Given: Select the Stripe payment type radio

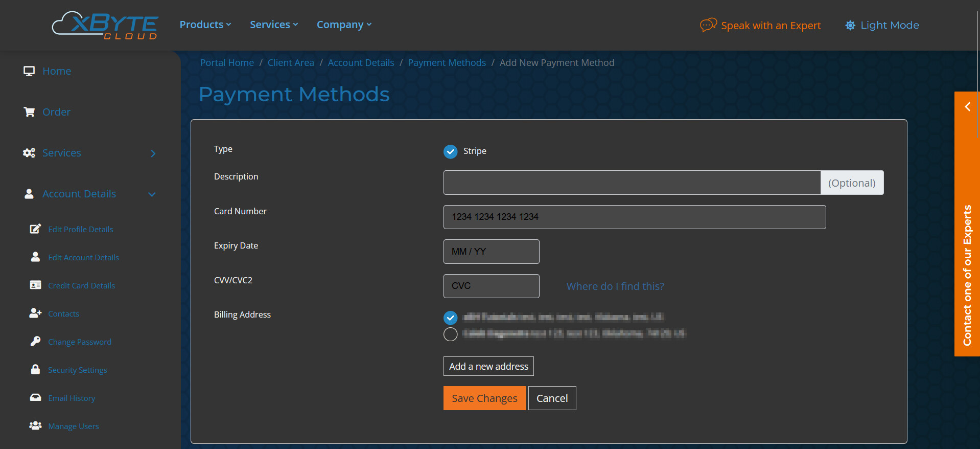Looking at the screenshot, I should pyautogui.click(x=450, y=151).
